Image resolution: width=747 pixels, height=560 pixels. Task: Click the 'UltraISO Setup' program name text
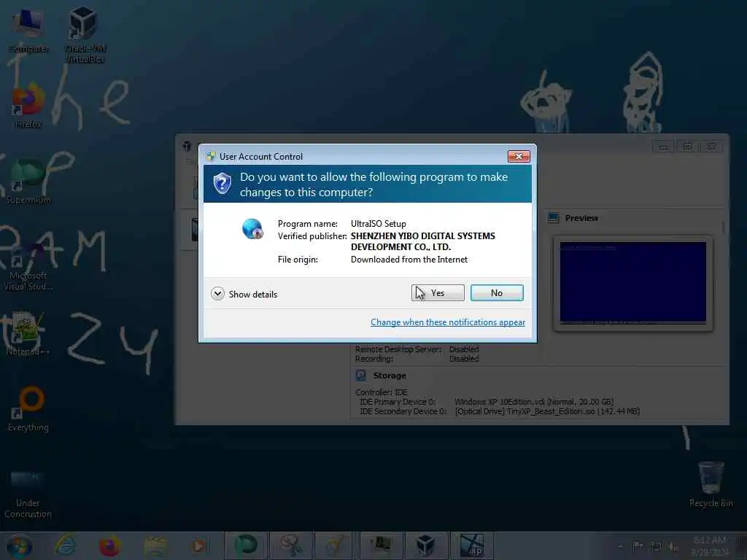tap(379, 224)
